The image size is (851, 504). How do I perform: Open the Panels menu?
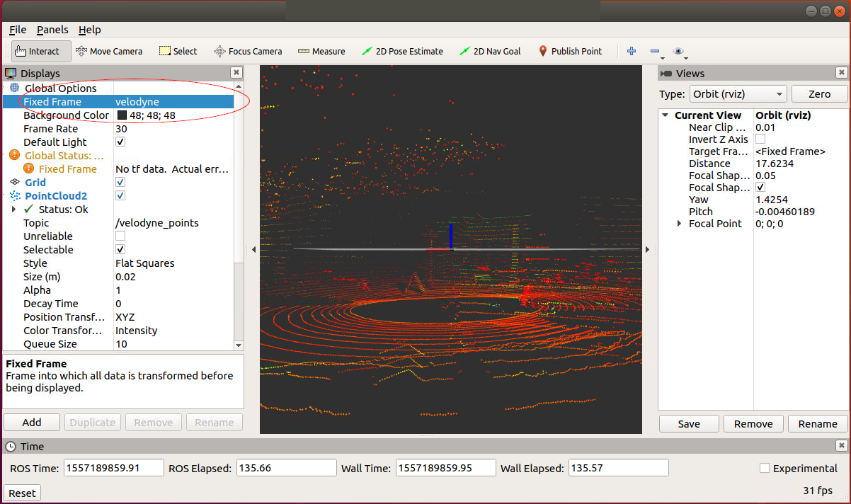point(52,30)
